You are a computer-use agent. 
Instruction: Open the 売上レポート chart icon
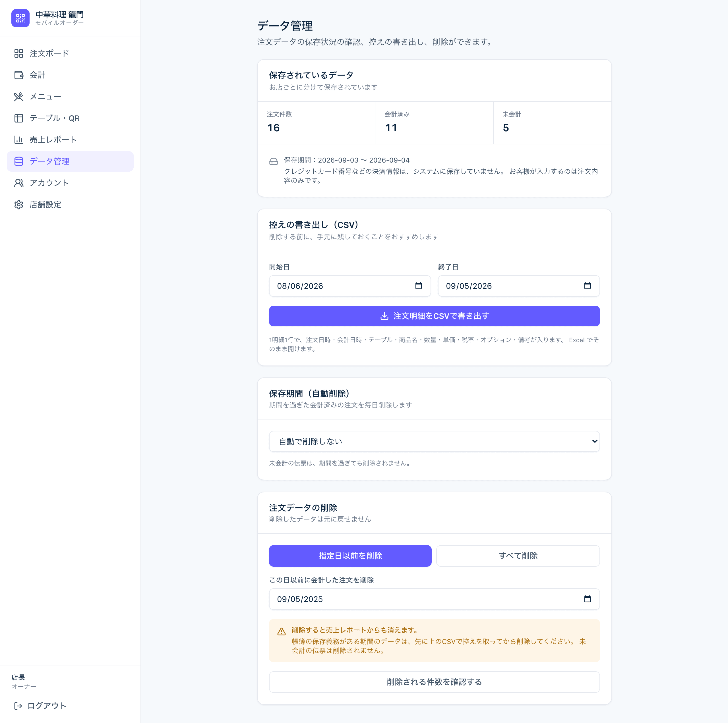[x=18, y=140]
